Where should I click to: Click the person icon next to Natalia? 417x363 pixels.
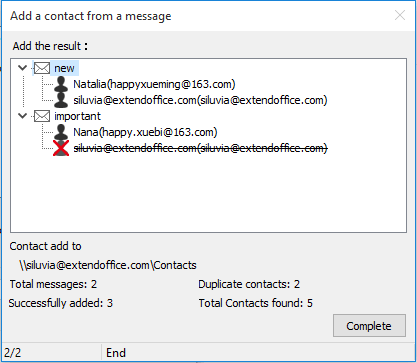click(x=61, y=84)
